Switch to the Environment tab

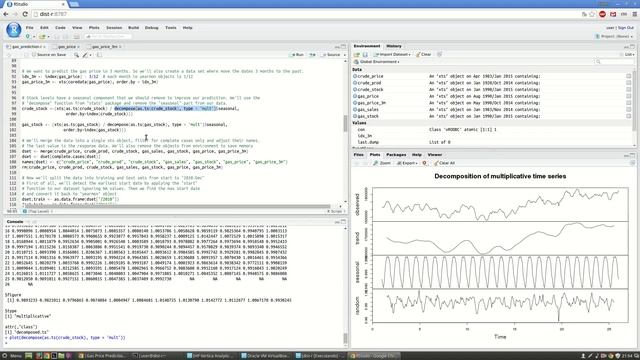367,46
